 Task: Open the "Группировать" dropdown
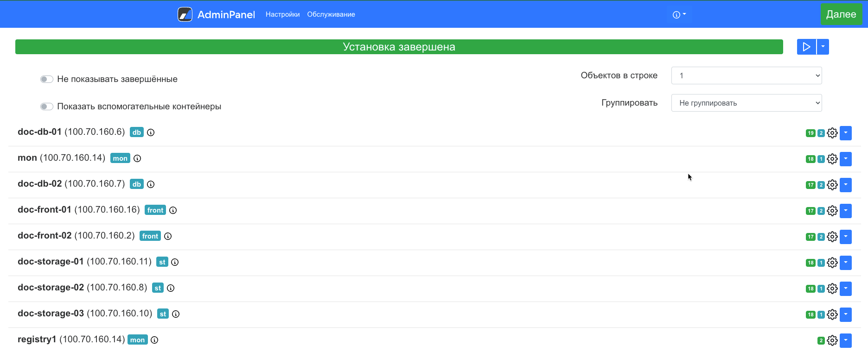[x=746, y=103]
